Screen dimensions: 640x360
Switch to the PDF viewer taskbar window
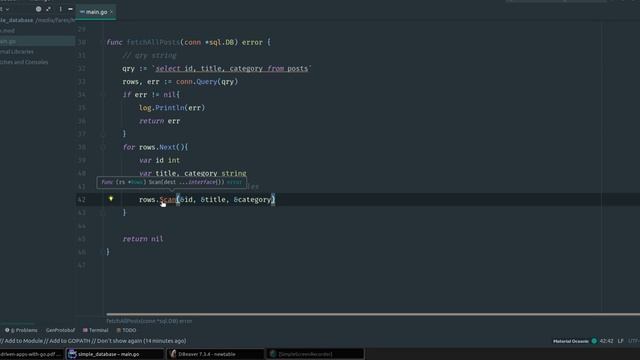31,354
